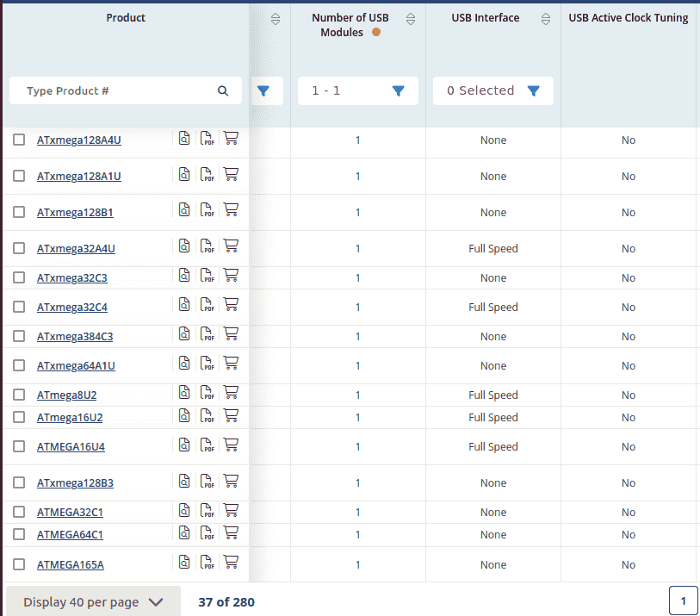
Task: Click 'No' clock tuning for ATxmega64A1U
Action: 629,366
